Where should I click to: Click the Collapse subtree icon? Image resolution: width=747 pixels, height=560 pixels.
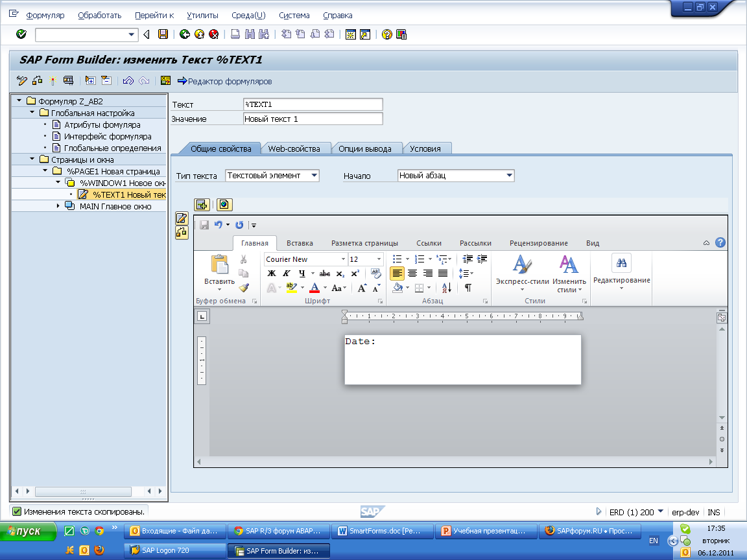(106, 80)
